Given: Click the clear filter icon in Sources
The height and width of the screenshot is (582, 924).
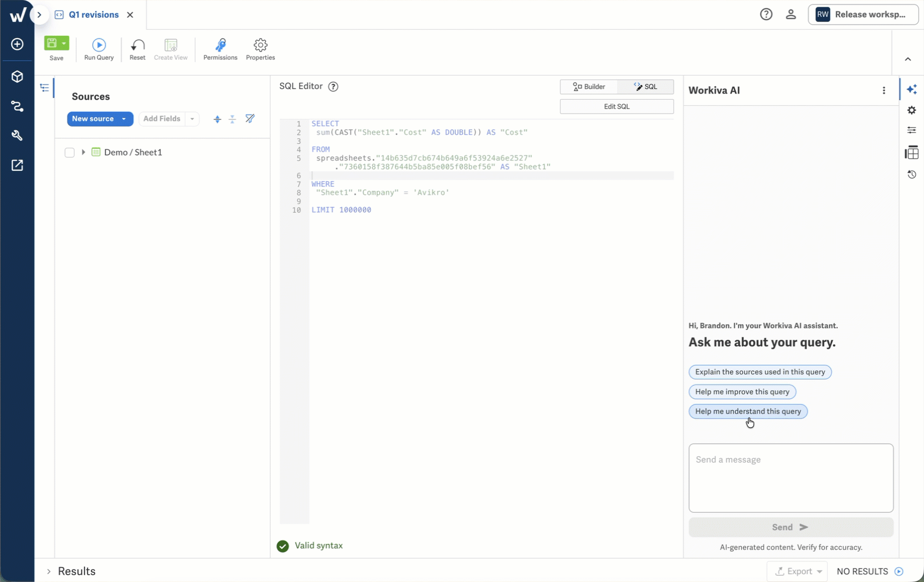Looking at the screenshot, I should click(250, 119).
